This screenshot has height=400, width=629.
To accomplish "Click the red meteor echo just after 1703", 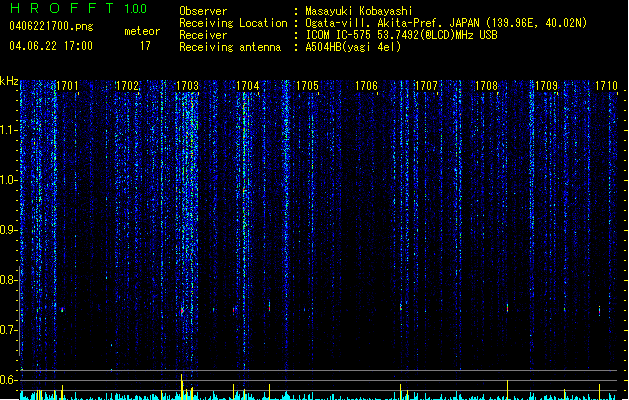I will 182,311.
